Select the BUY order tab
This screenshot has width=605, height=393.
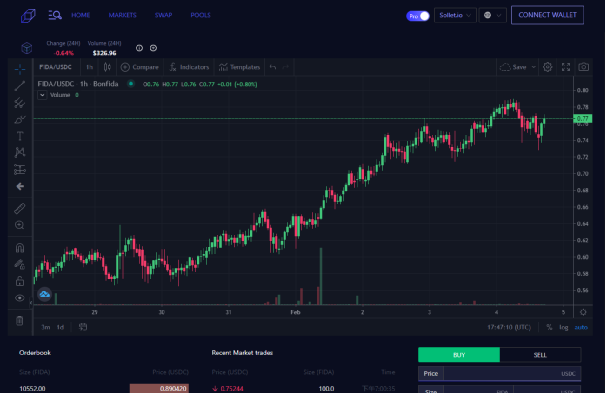(459, 355)
